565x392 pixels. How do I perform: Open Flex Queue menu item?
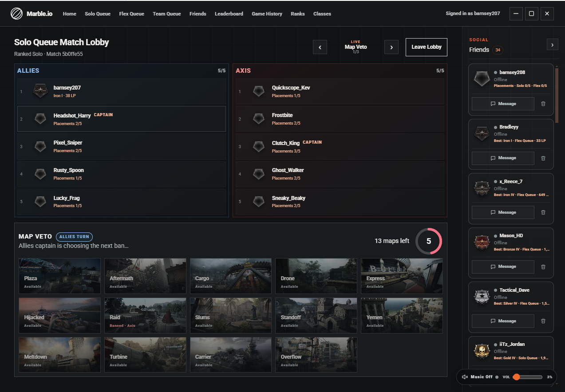(132, 14)
